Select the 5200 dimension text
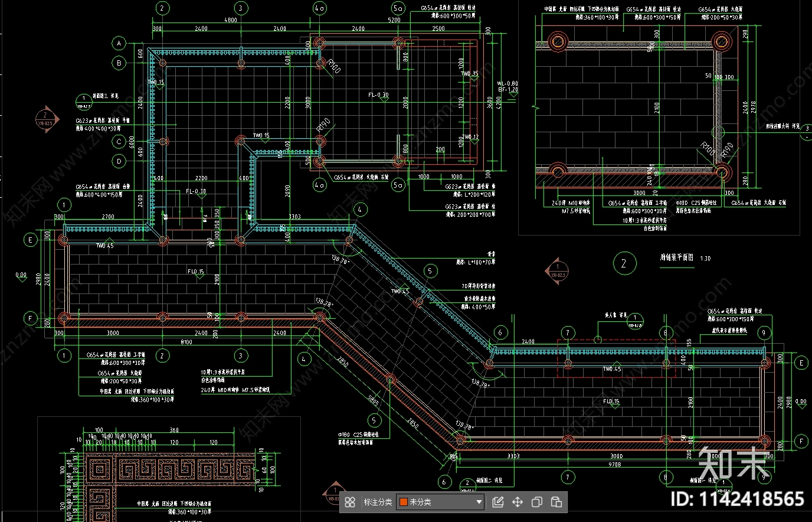812x522 pixels. 394,20
